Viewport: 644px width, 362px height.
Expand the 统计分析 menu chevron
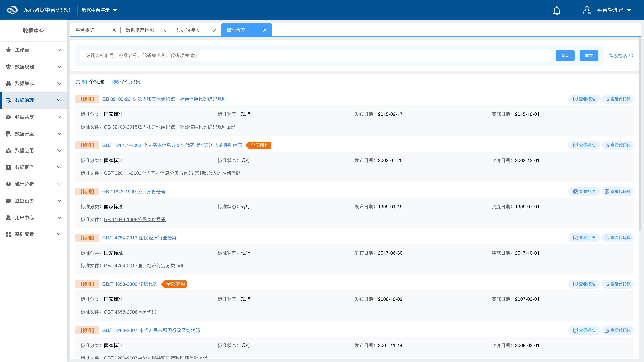59,184
